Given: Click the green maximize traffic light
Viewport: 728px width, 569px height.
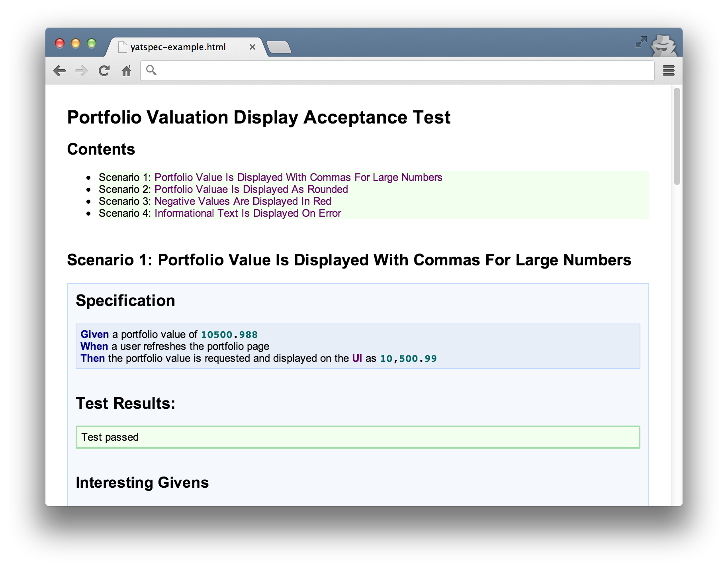Looking at the screenshot, I should pyautogui.click(x=92, y=43).
